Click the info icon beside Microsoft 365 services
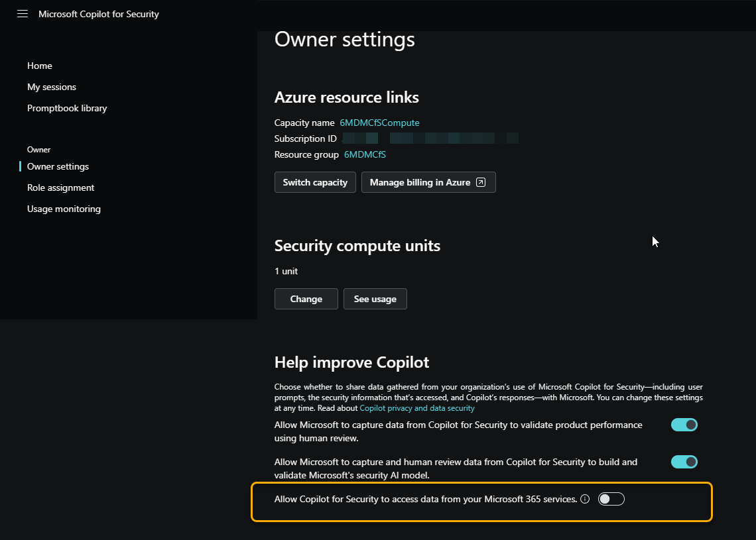Screen dimensions: 756x540 (x=585, y=499)
